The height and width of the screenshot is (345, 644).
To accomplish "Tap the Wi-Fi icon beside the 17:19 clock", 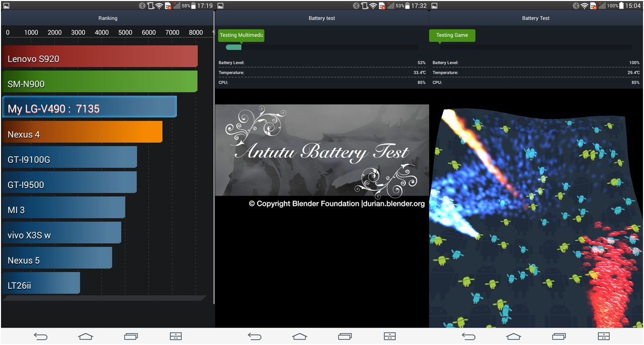I will (159, 6).
